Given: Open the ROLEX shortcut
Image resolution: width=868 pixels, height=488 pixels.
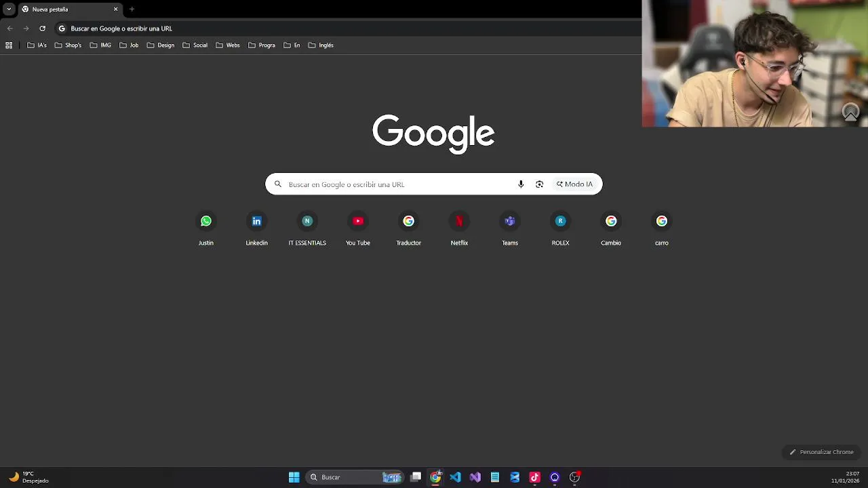Looking at the screenshot, I should pyautogui.click(x=560, y=228).
